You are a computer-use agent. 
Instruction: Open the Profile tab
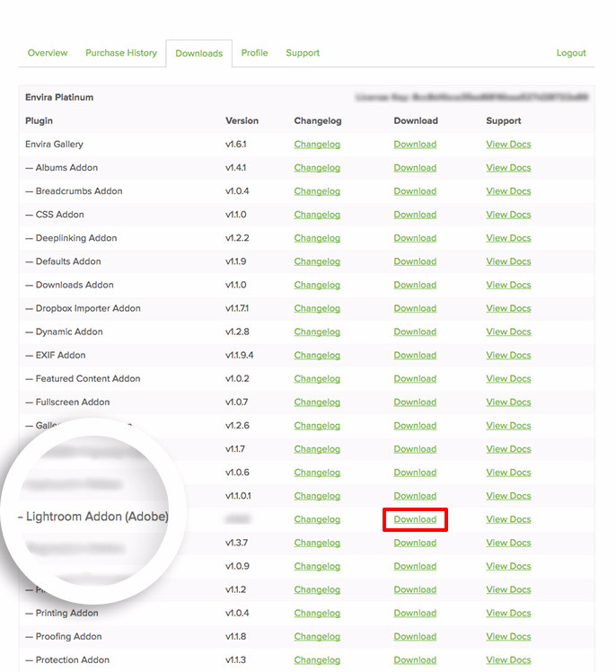tap(254, 53)
